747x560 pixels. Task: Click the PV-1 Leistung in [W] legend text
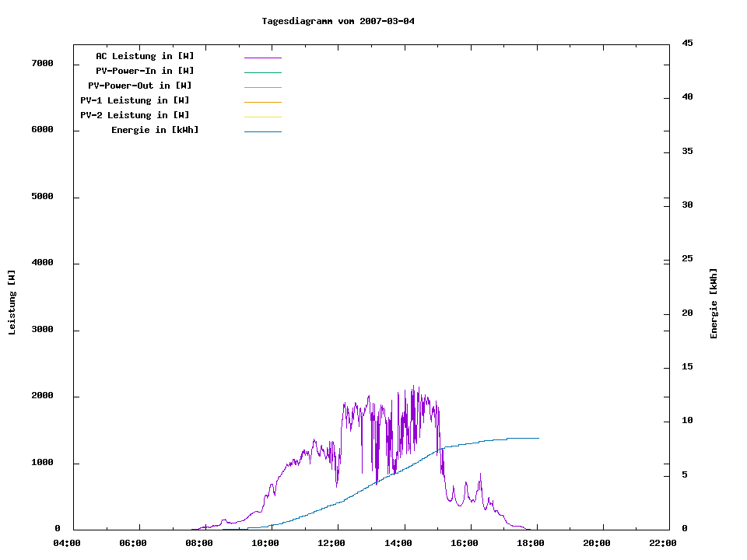tap(135, 100)
